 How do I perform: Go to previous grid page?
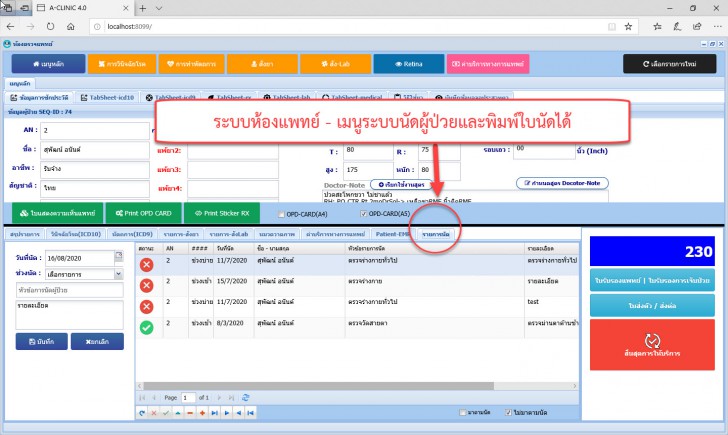[x=154, y=398]
